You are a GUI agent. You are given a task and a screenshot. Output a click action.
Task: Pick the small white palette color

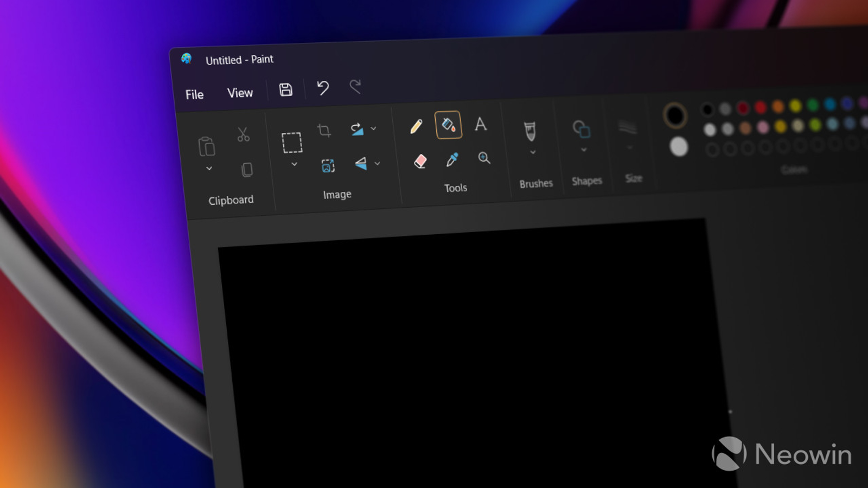(x=710, y=130)
